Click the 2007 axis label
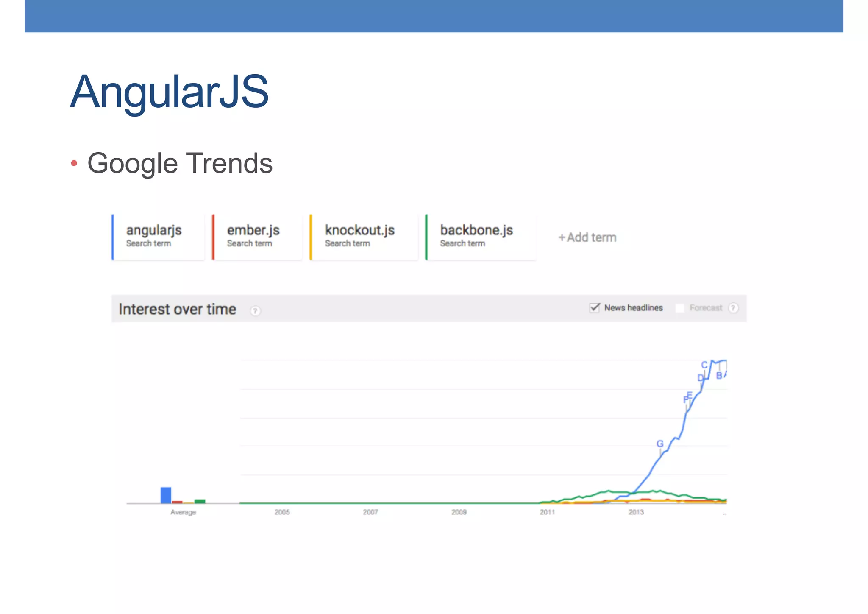This screenshot has height=614, width=868. tap(370, 512)
